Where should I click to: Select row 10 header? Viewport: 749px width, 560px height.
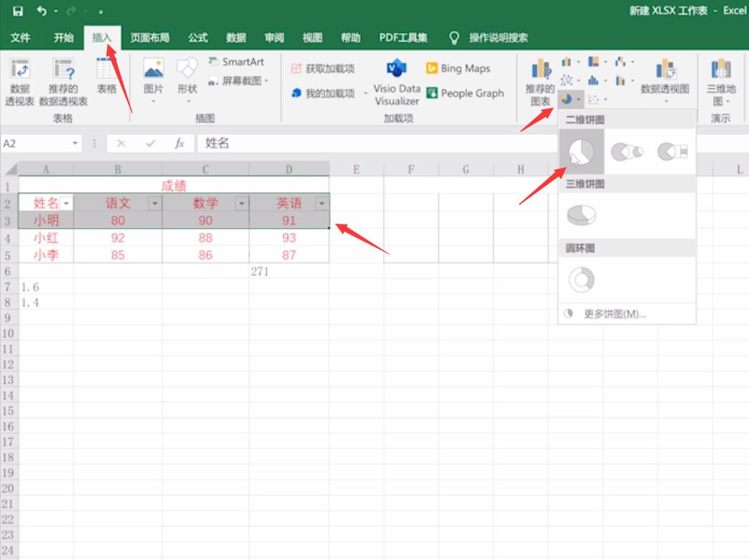8,333
